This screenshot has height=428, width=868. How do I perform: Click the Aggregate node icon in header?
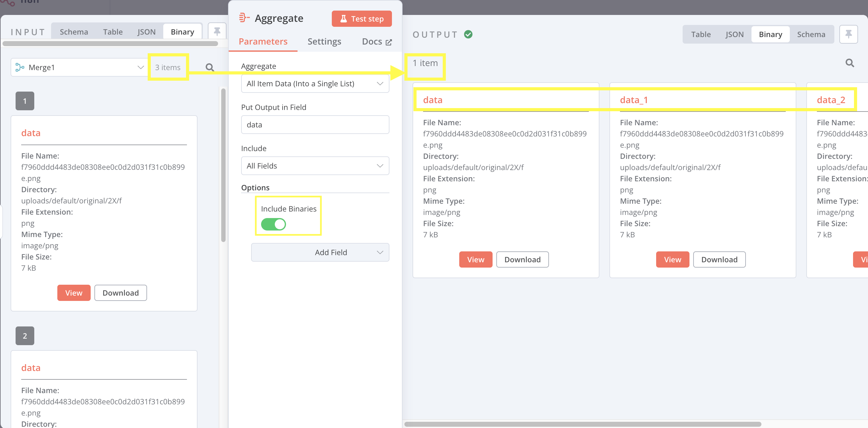244,17
